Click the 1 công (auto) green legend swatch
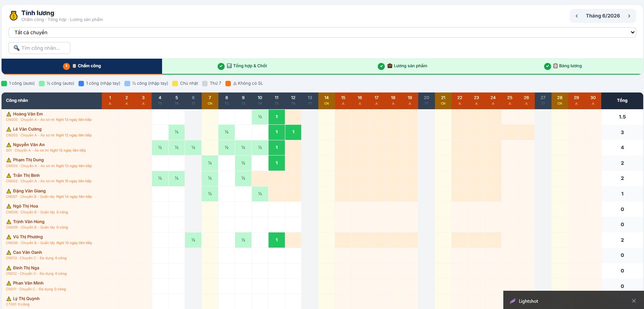Viewport: 644px width, 309px height. point(4,84)
